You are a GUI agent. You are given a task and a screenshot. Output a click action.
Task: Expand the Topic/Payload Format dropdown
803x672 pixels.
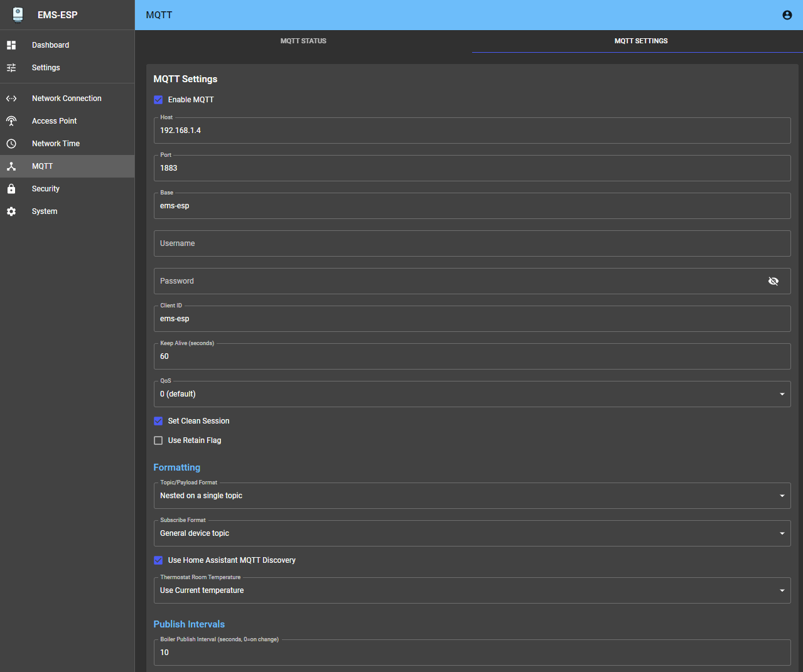472,496
